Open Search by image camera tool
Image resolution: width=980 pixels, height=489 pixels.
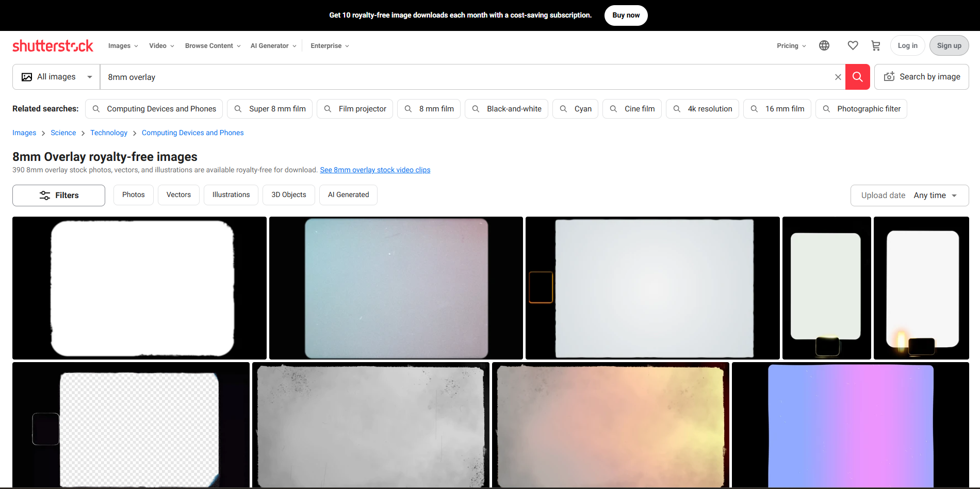tap(922, 76)
